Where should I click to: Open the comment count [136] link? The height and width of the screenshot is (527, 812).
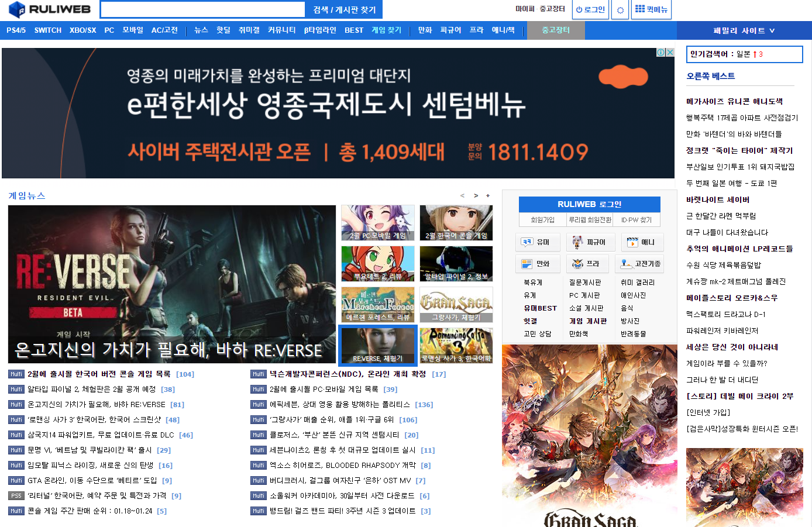(424, 405)
